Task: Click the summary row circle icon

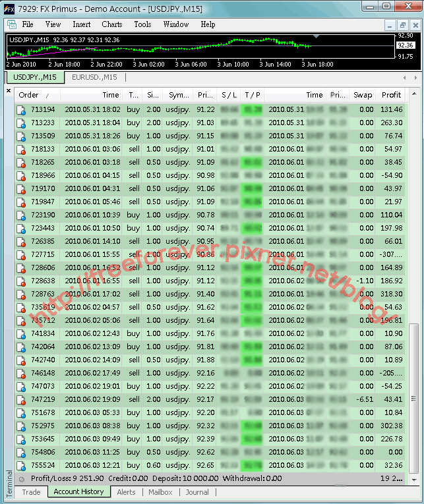Action: 22,479
